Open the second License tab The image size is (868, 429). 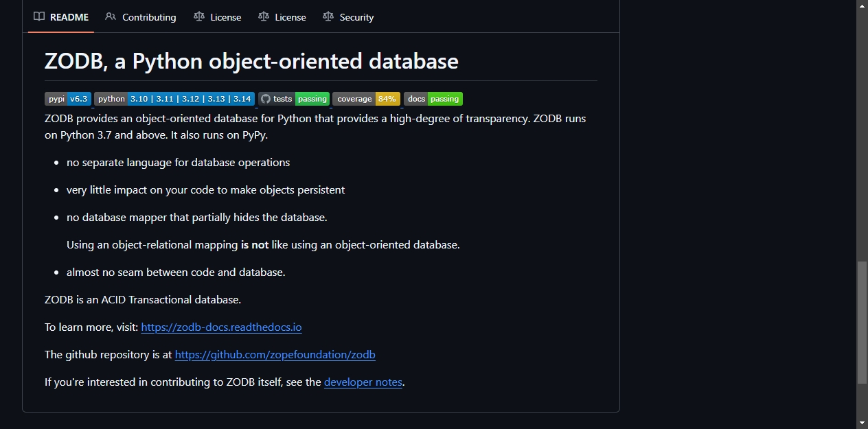[x=282, y=17]
